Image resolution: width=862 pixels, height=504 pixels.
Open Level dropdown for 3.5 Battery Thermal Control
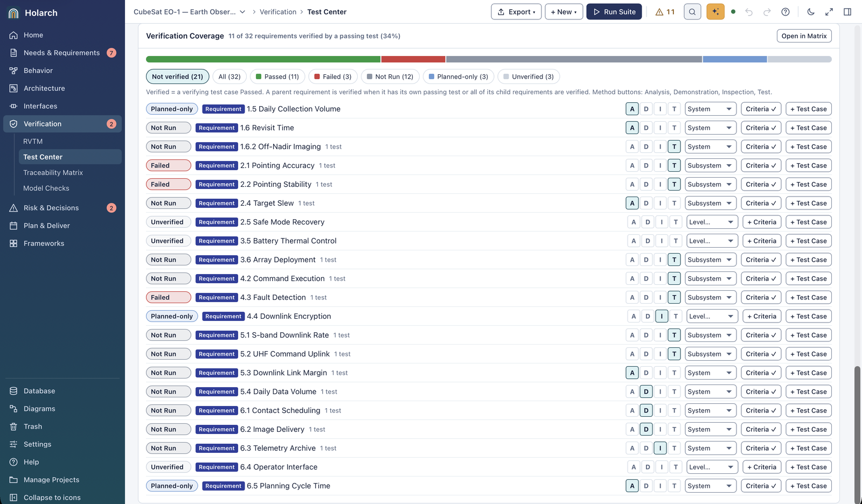click(712, 241)
